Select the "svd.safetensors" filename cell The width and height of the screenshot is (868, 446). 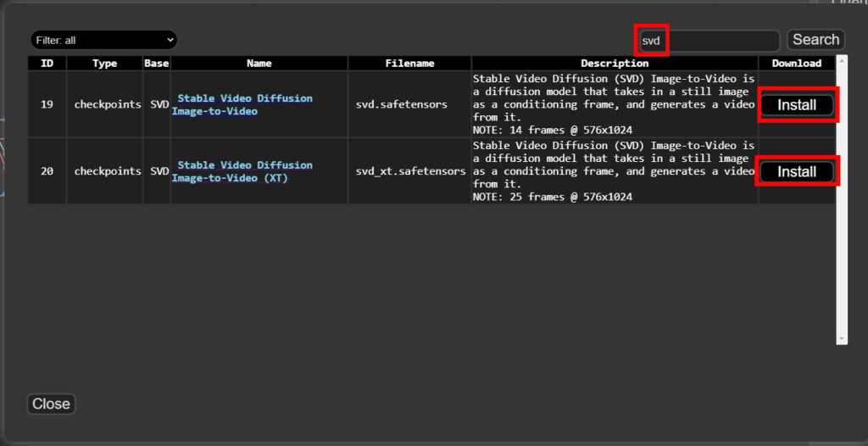click(409, 104)
